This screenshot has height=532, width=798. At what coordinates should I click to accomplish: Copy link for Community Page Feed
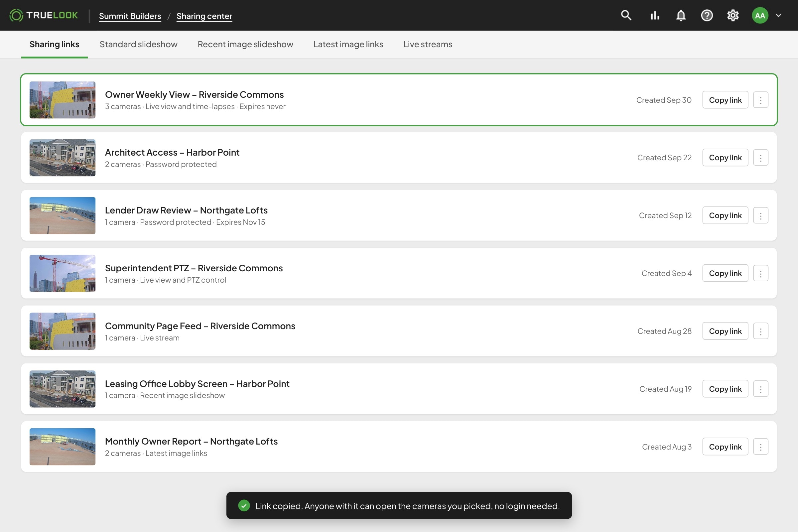725,331
